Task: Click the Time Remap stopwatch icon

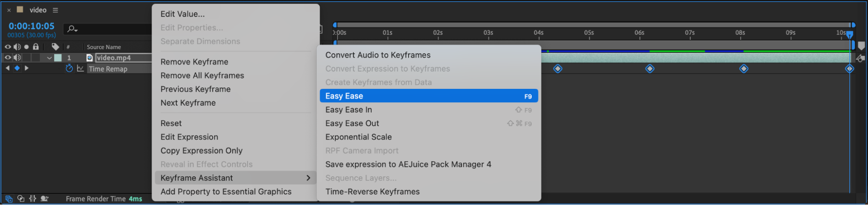Action: click(69, 68)
